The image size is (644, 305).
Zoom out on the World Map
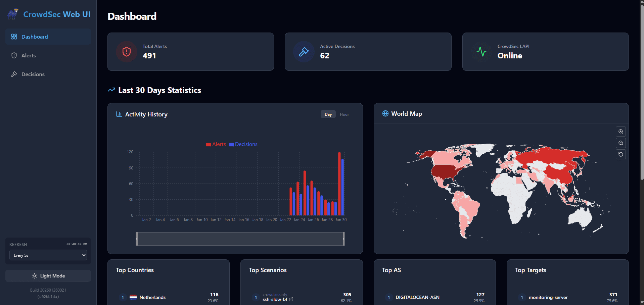pos(620,143)
